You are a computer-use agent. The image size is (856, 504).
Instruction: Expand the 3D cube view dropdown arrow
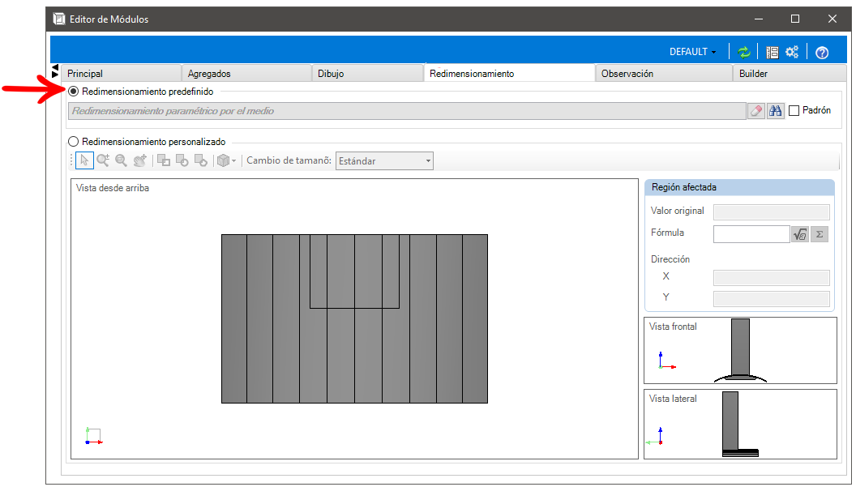233,161
